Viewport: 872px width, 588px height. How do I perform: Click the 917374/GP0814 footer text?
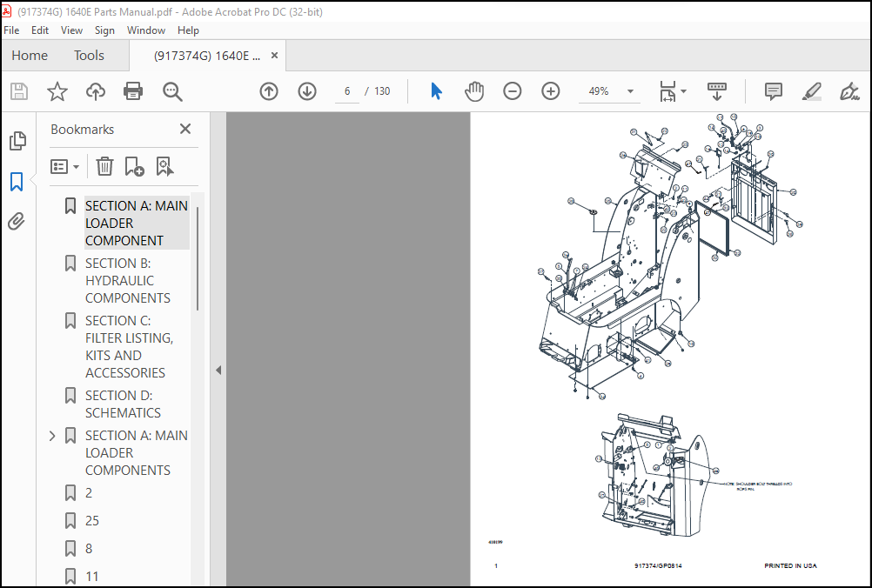[x=658, y=565]
